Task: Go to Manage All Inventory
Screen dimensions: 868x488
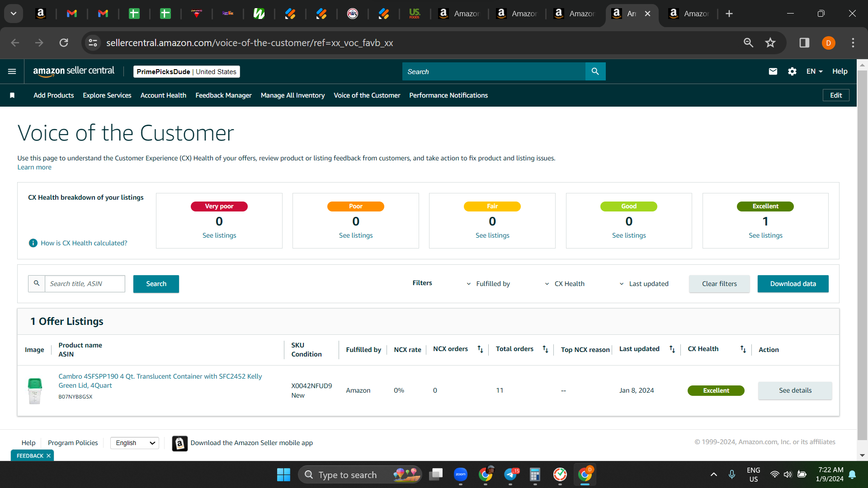Action: pos(292,95)
